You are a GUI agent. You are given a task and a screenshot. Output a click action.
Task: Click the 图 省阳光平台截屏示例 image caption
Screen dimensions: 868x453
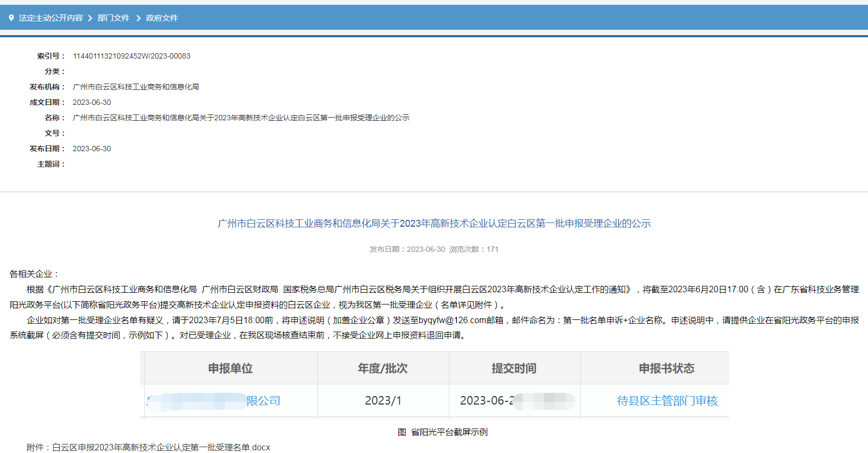(x=443, y=432)
